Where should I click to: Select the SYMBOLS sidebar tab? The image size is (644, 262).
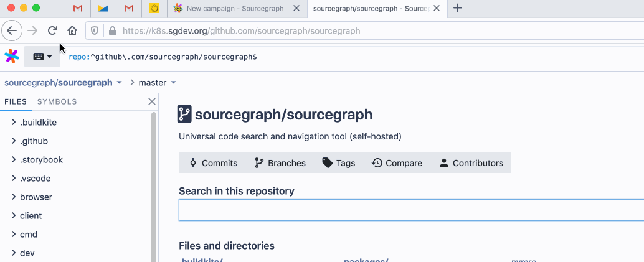click(x=57, y=102)
